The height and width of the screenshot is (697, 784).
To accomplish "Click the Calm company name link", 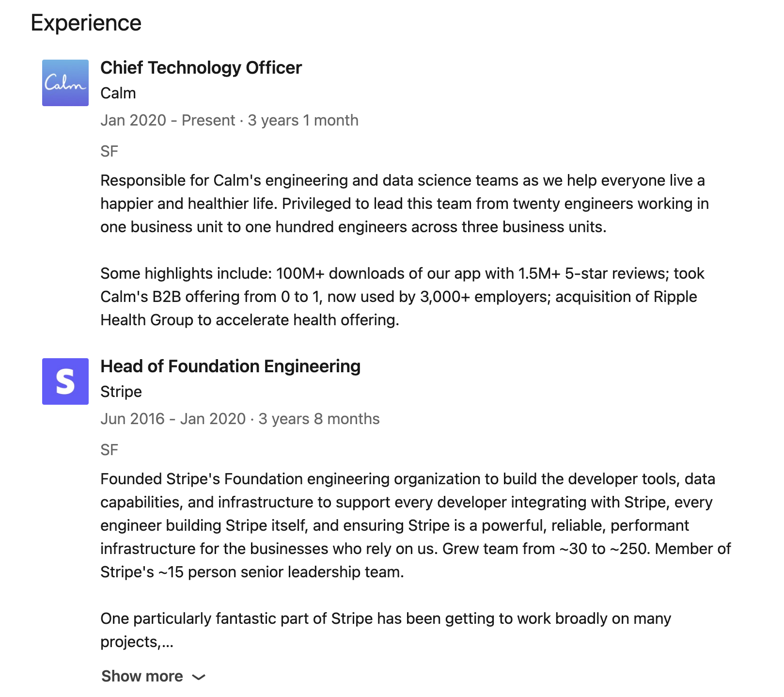I will 117,93.
